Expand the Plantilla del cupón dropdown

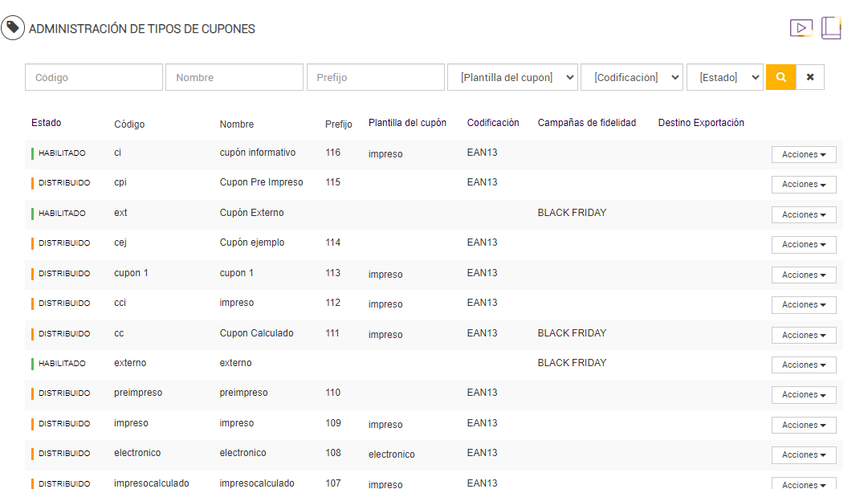point(512,77)
